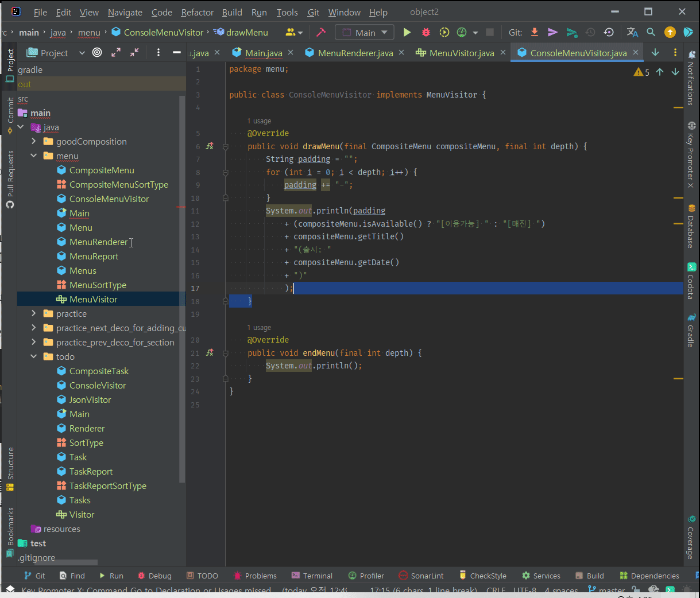The height and width of the screenshot is (598, 700).
Task: Click the Git update project arrow
Action: [x=534, y=33]
